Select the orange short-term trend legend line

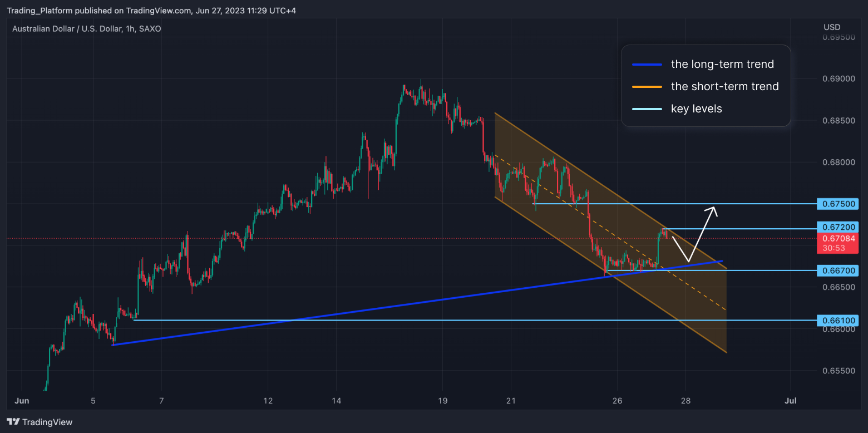[x=647, y=87]
